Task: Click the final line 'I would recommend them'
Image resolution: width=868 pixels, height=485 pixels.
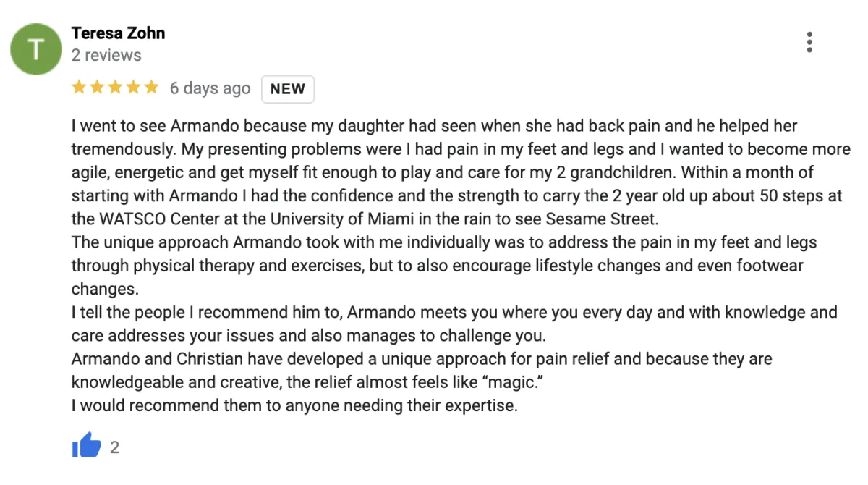Action: [x=294, y=405]
